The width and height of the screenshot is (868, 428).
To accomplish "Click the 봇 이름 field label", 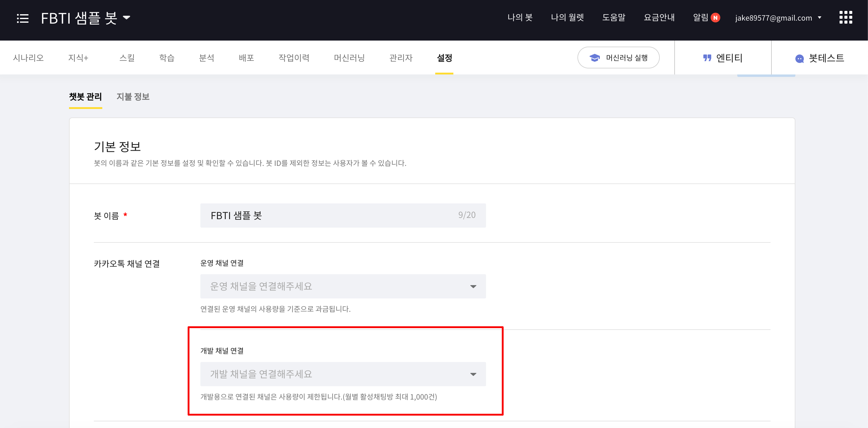I will point(107,216).
